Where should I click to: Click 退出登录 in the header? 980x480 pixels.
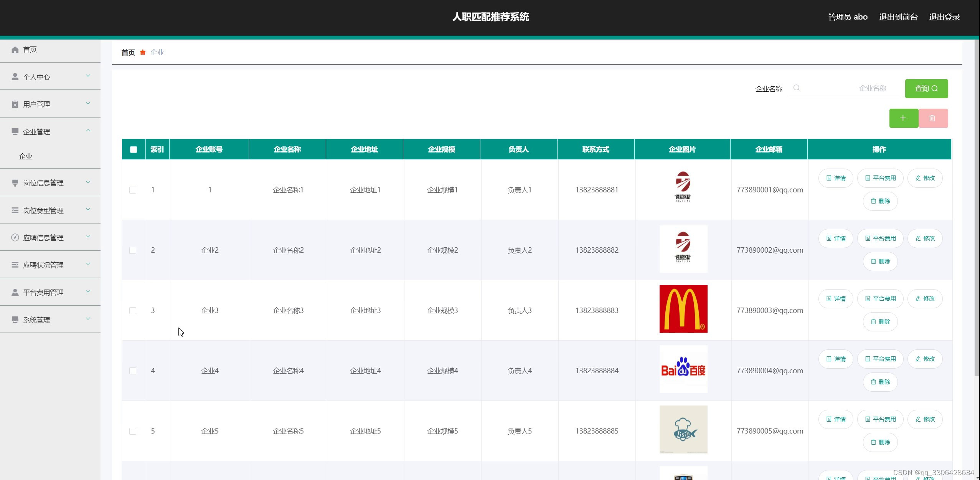(x=944, y=17)
